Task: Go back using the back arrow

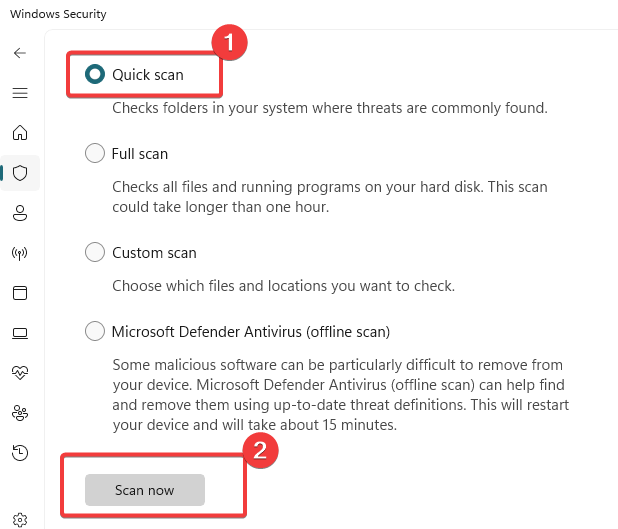Action: coord(20,53)
